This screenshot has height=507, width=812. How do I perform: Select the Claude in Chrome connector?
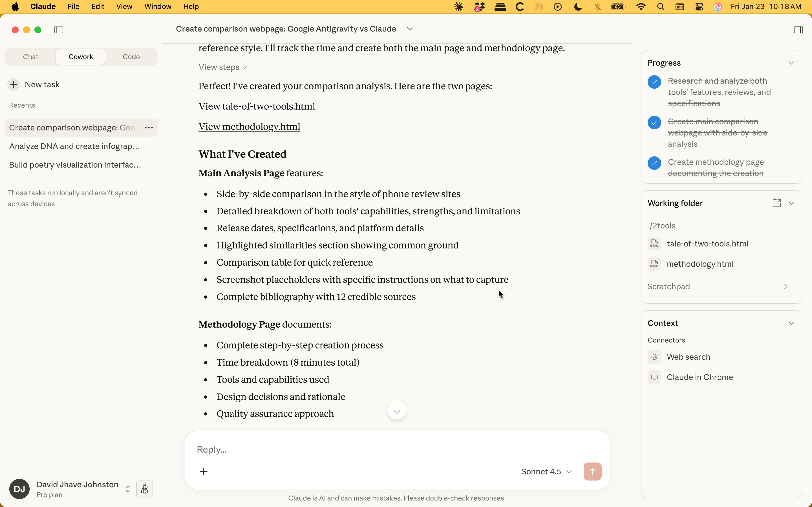[700, 377]
